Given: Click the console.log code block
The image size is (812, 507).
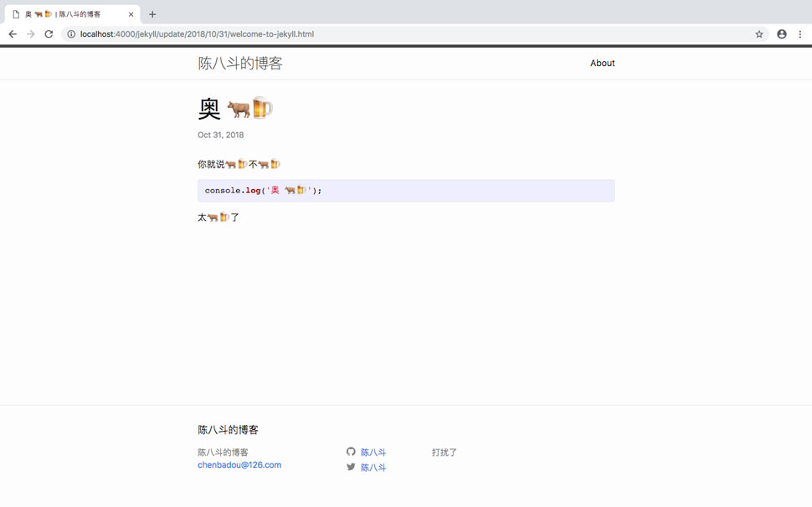Looking at the screenshot, I should pyautogui.click(x=406, y=191).
